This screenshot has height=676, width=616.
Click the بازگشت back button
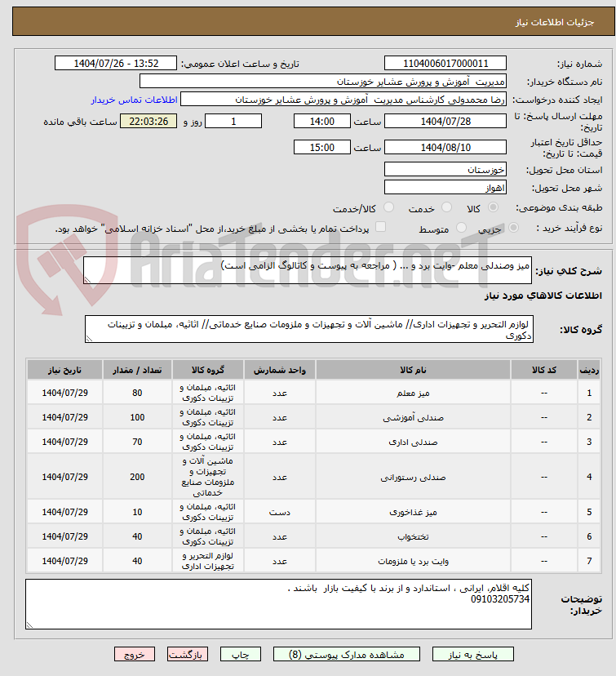click(188, 655)
